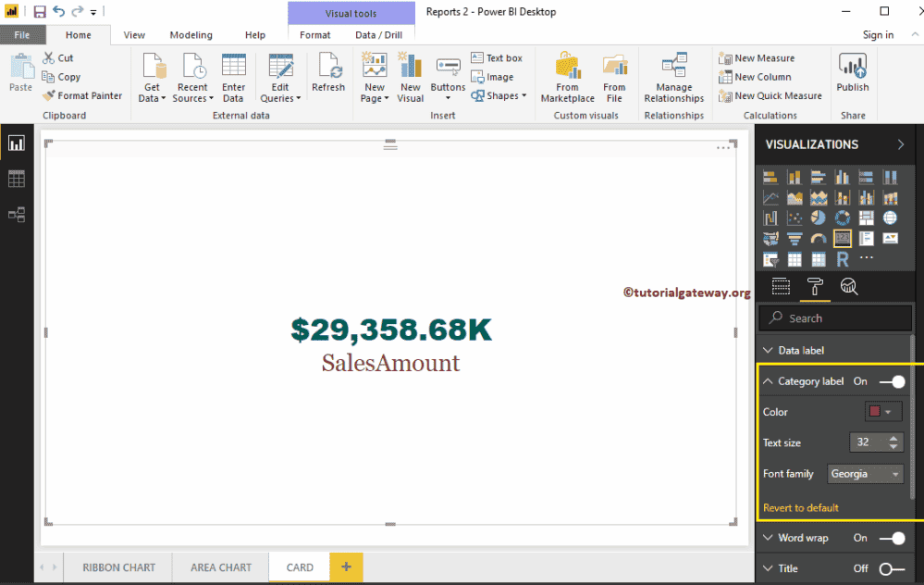The image size is (924, 585).
Task: Select the Pie chart visualization icon
Action: point(819,218)
